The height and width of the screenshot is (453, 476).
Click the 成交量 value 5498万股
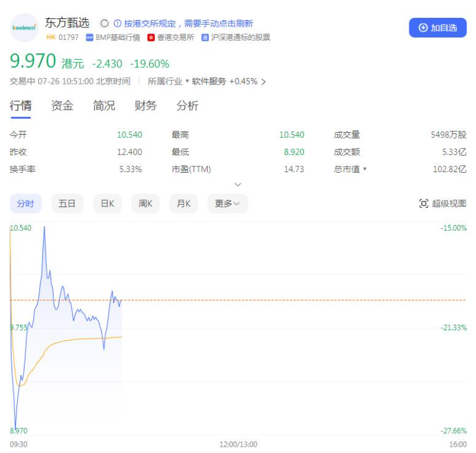coord(449,135)
